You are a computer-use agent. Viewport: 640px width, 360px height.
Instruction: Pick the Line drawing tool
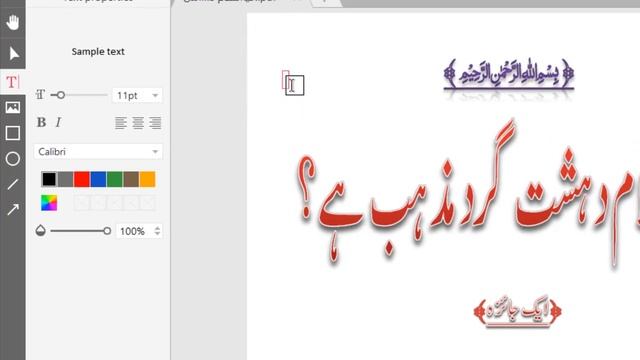pos(13,184)
